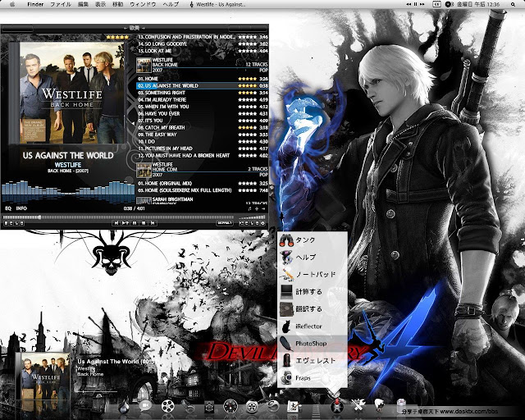Click the arrow icon right of the plus icon
The height and width of the screenshot is (420, 525).
click(x=263, y=208)
